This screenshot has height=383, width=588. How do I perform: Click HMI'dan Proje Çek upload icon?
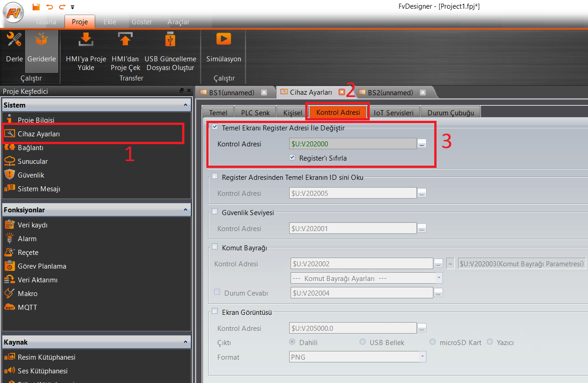pyautogui.click(x=125, y=39)
